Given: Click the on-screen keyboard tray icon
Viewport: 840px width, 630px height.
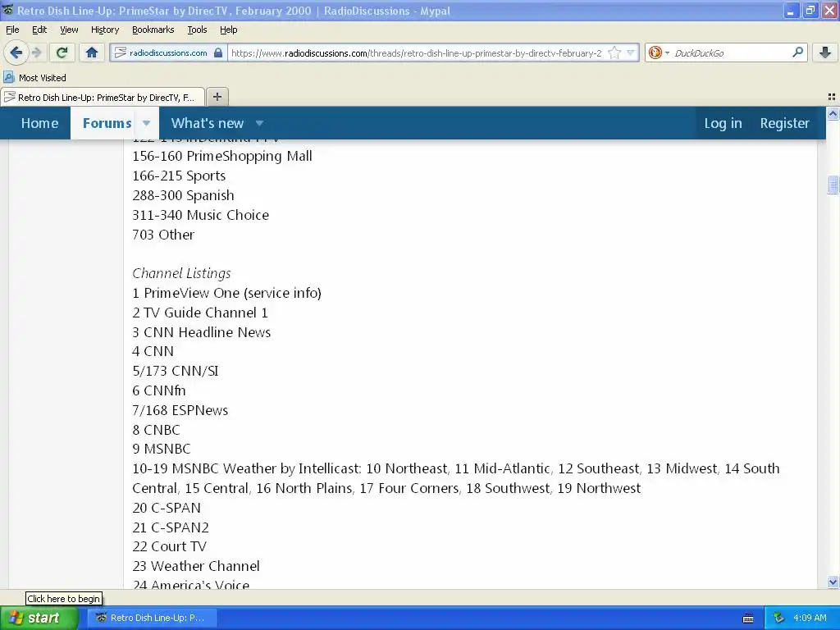Looking at the screenshot, I should pyautogui.click(x=748, y=619).
